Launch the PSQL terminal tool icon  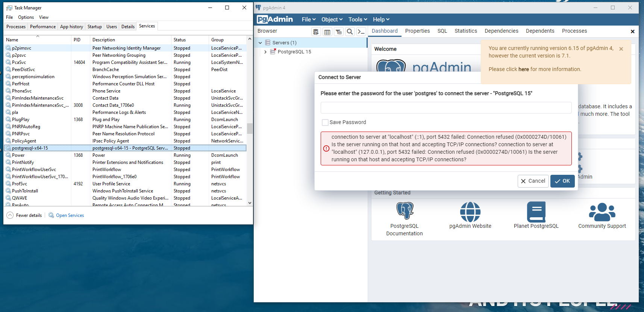coord(361,32)
